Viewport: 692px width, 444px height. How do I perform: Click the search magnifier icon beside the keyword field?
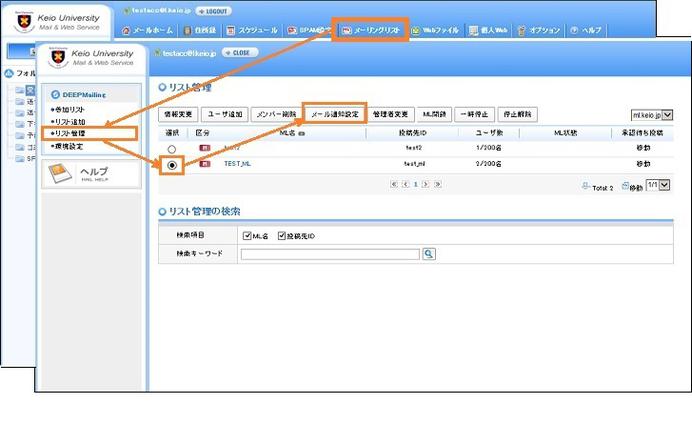(429, 255)
